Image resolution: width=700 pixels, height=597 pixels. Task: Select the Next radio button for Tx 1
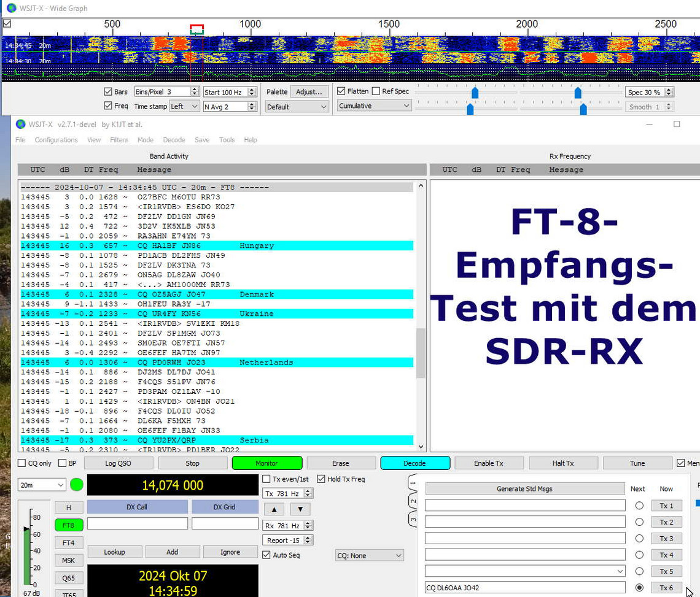[x=639, y=506]
